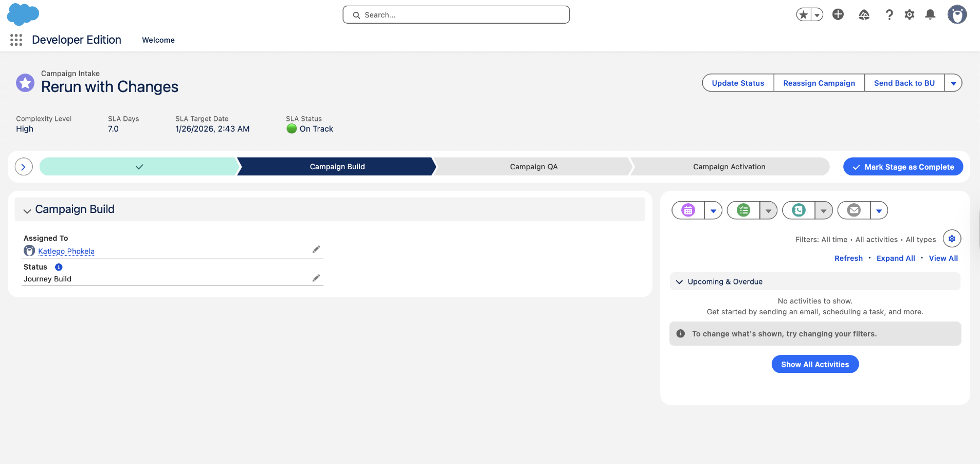Open the Help question mark
The height and width of the screenshot is (464, 980).
889,15
